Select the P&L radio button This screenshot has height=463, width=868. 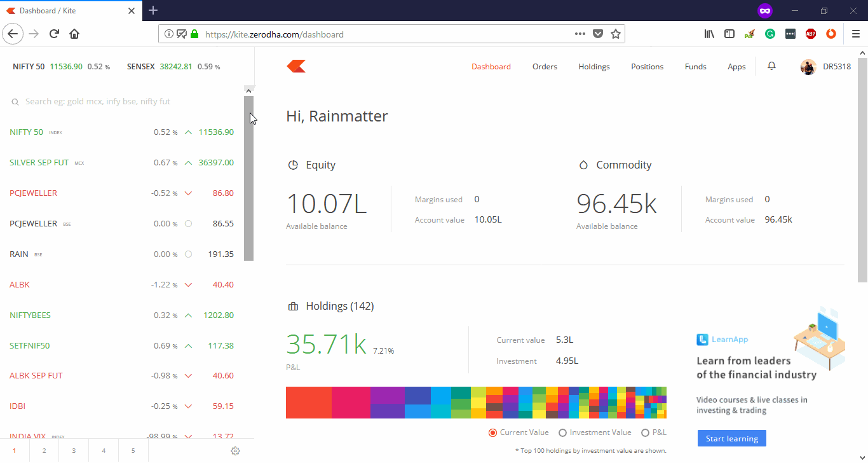(x=645, y=432)
